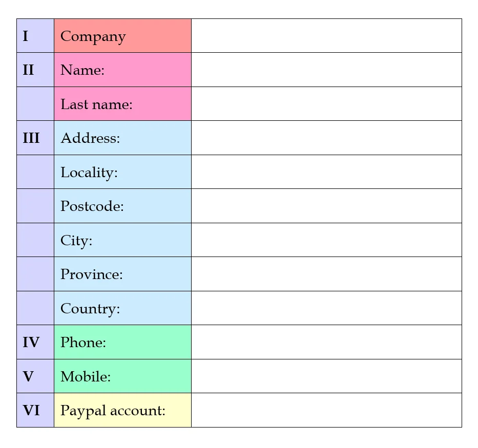Click the red Company label cell

point(122,36)
